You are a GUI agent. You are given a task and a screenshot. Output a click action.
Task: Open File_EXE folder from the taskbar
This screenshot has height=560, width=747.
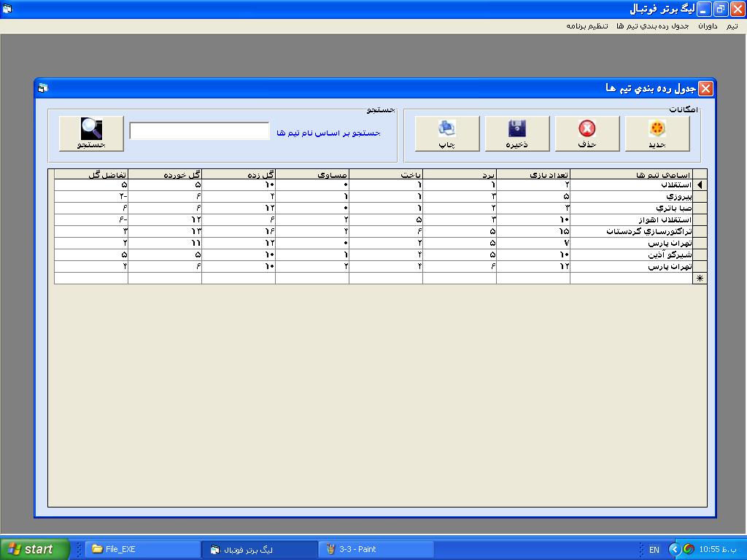click(142, 549)
